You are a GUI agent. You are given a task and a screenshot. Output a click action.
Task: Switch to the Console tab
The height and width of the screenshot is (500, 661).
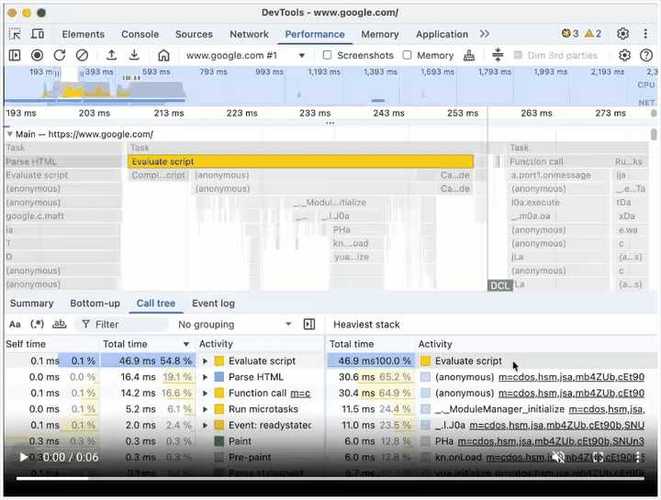[x=140, y=34]
